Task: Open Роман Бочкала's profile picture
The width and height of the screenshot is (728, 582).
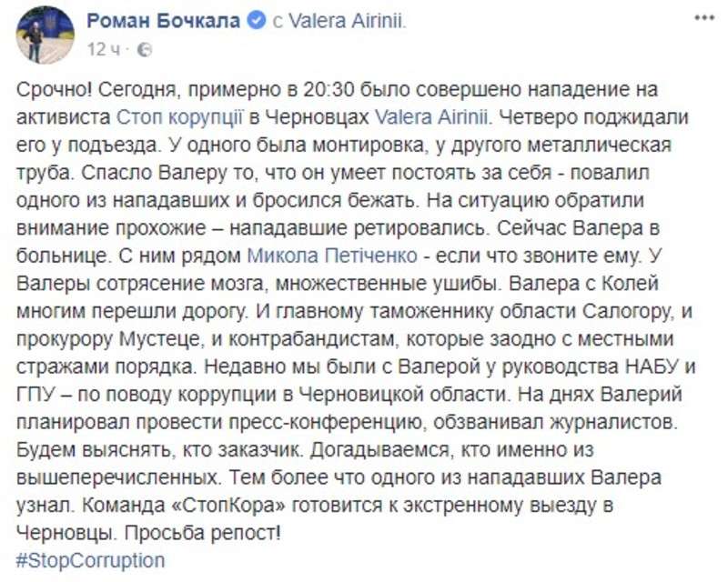Action: (45, 35)
